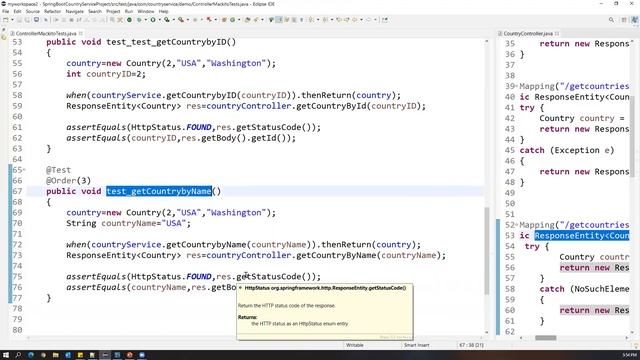The image size is (640, 360).
Task: Open the New file dropdown arrow
Action: point(13,20)
